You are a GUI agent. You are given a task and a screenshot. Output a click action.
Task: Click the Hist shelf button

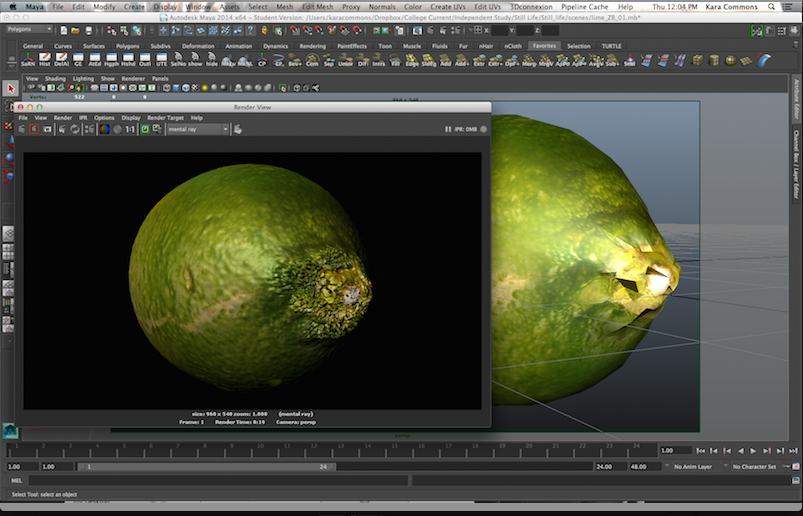[45, 59]
